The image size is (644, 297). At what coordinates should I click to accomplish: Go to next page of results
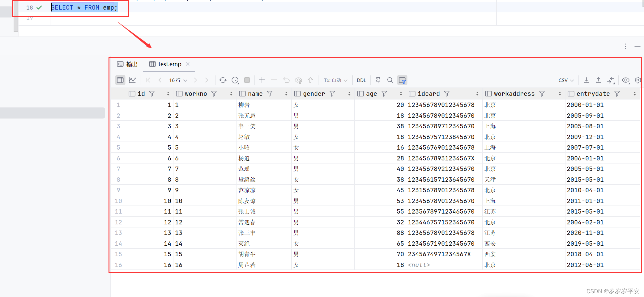195,80
